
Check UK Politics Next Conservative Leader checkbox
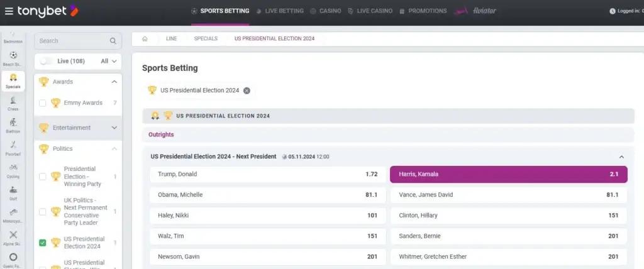(x=42, y=212)
